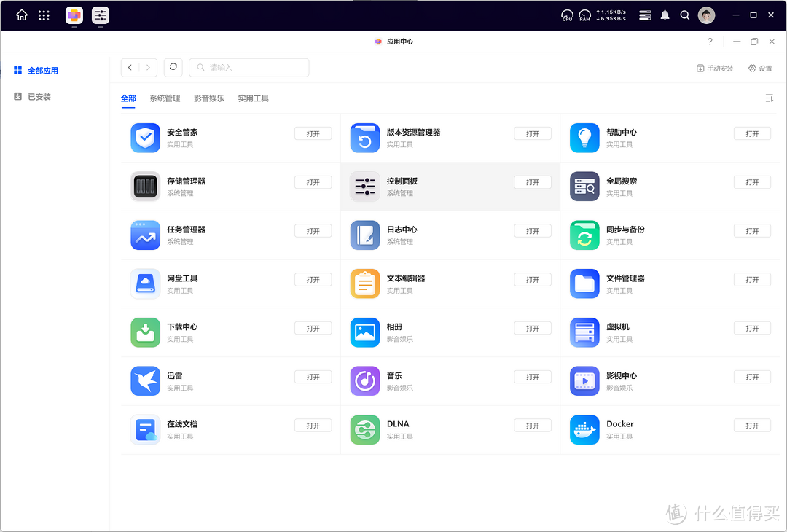Switch to the 影音娱乐 tab
Screen dimensions: 787x532
[209, 98]
